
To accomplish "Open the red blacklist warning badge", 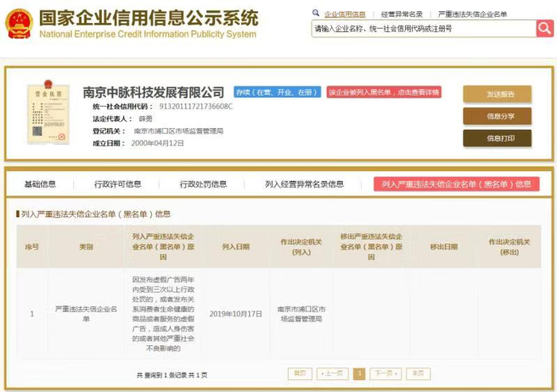I will 384,92.
